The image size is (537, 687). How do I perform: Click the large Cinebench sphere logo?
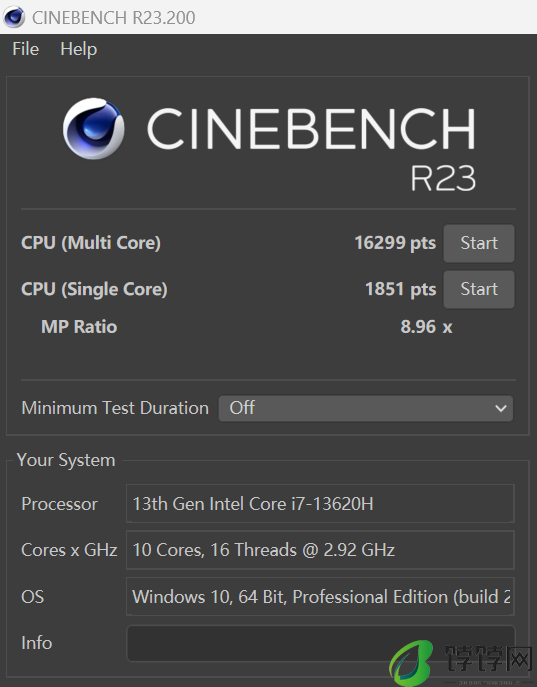point(93,128)
